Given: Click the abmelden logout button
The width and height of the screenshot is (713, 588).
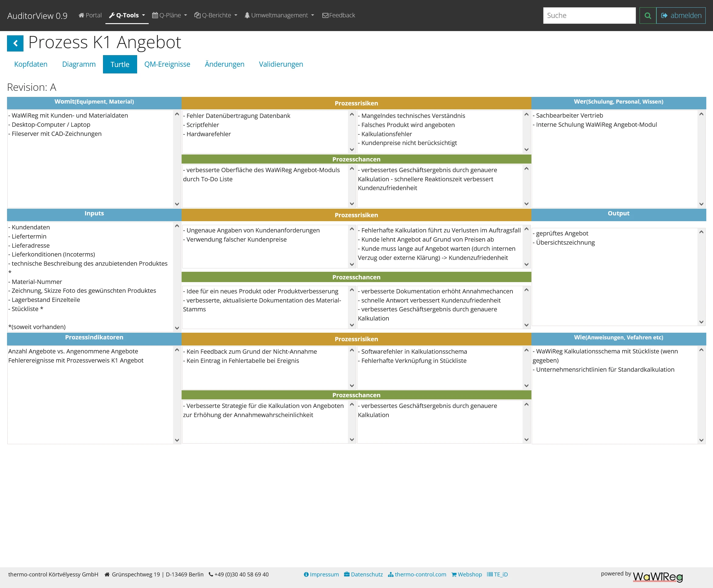Looking at the screenshot, I should coord(681,16).
